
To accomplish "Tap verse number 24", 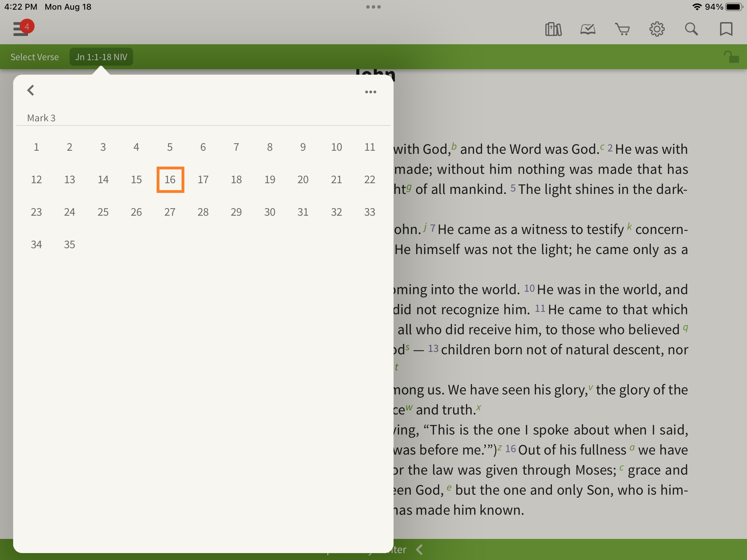I will click(70, 212).
